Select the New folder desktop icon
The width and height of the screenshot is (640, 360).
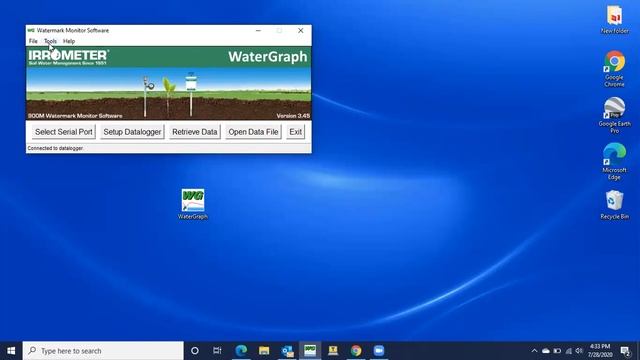(615, 20)
